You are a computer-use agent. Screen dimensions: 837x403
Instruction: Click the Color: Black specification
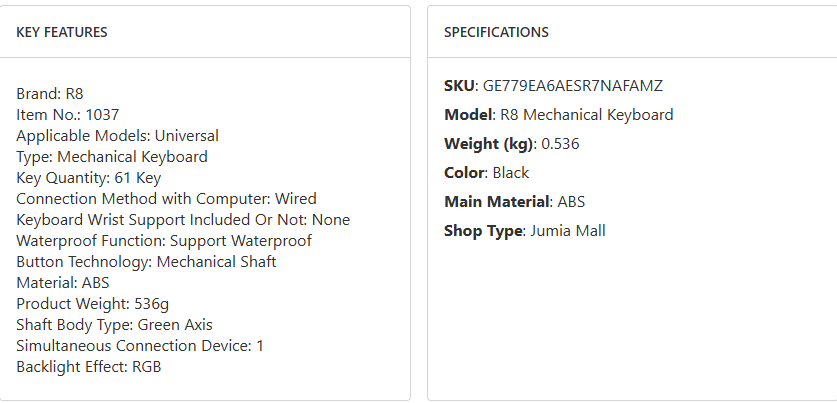(x=486, y=173)
